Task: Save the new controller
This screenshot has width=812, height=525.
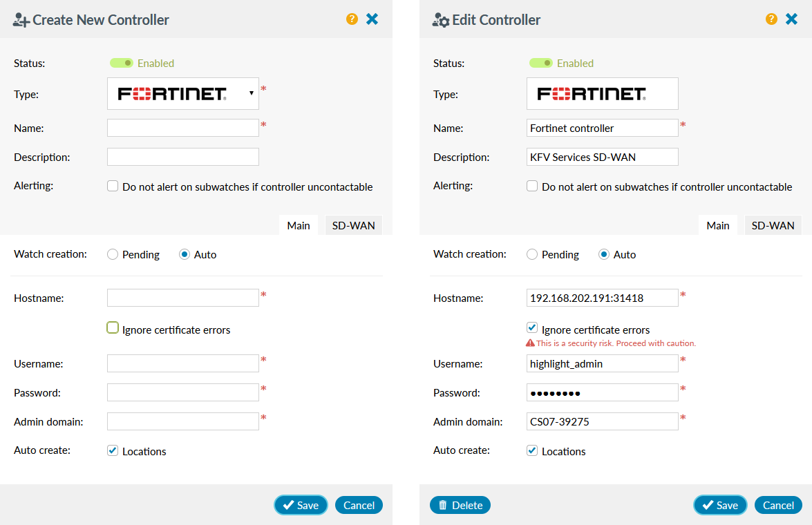Action: pyautogui.click(x=301, y=505)
